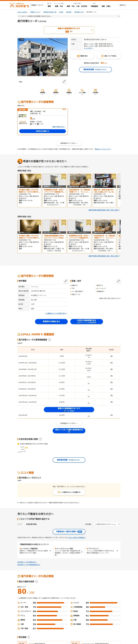Open the LIFULL HOME'S logo
The image size is (138, 644).
click(x=19, y=5)
